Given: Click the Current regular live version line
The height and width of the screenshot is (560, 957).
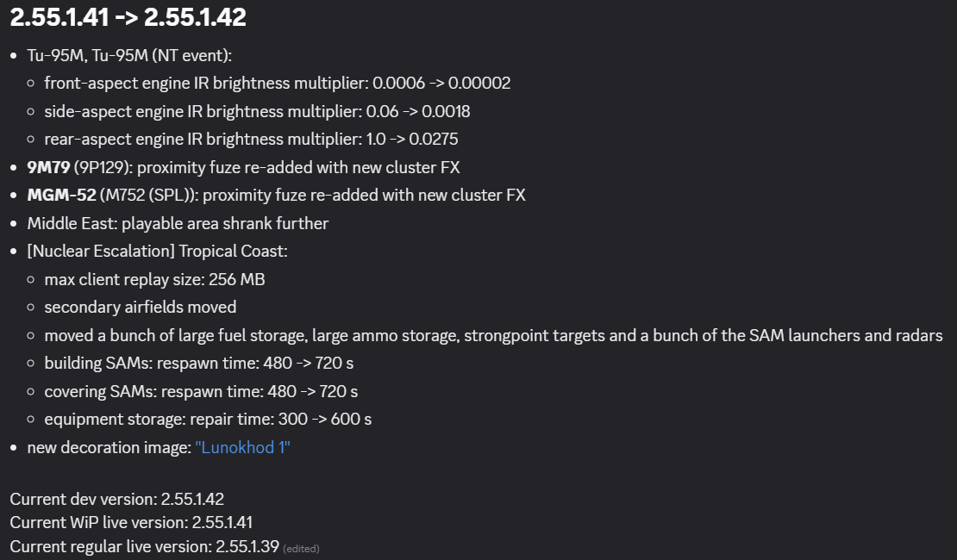Looking at the screenshot, I should pos(144,546).
